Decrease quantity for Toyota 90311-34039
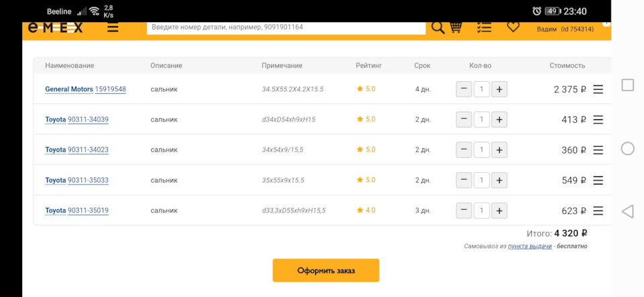The width and height of the screenshot is (644, 297). 464,119
